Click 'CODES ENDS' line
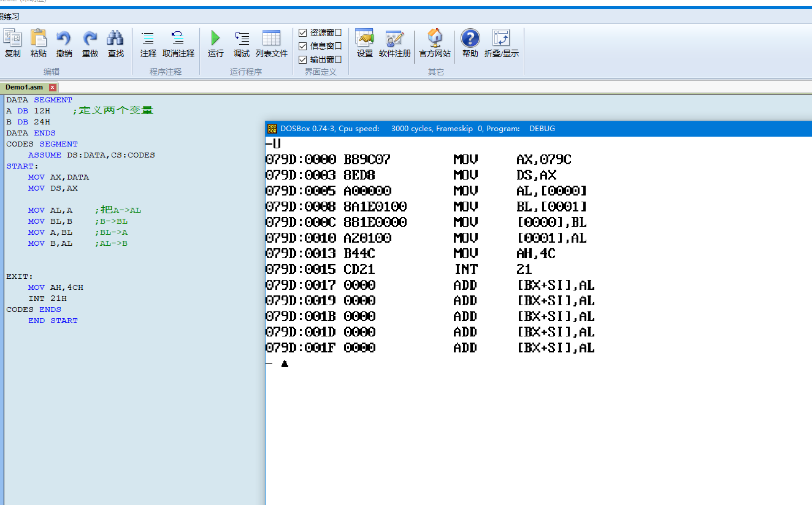Image resolution: width=812 pixels, height=505 pixels. pyautogui.click(x=34, y=309)
